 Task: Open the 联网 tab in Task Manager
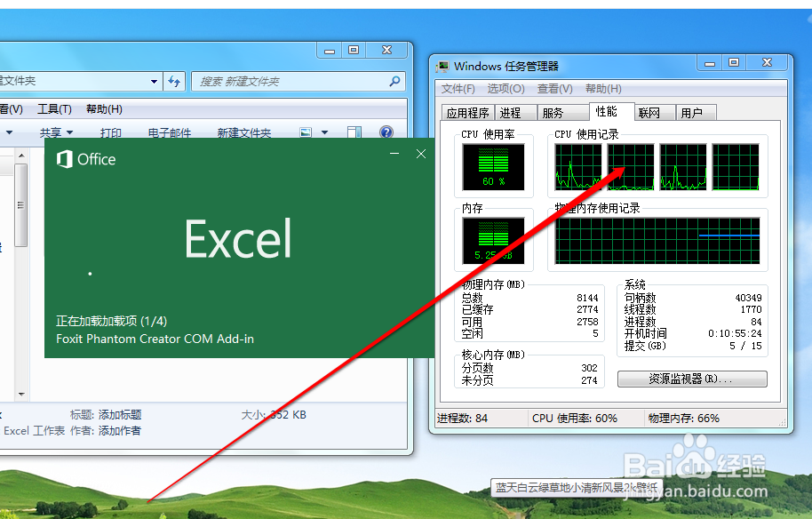point(655,112)
